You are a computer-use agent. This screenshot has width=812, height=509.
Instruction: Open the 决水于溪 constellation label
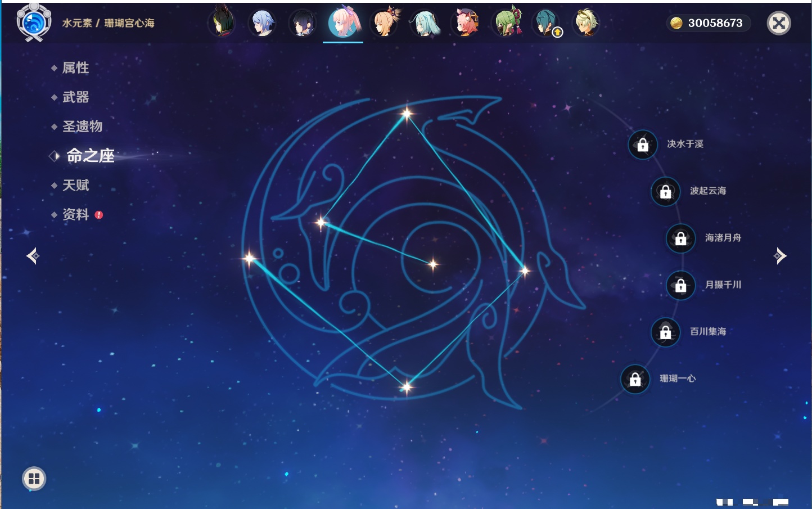(x=685, y=144)
